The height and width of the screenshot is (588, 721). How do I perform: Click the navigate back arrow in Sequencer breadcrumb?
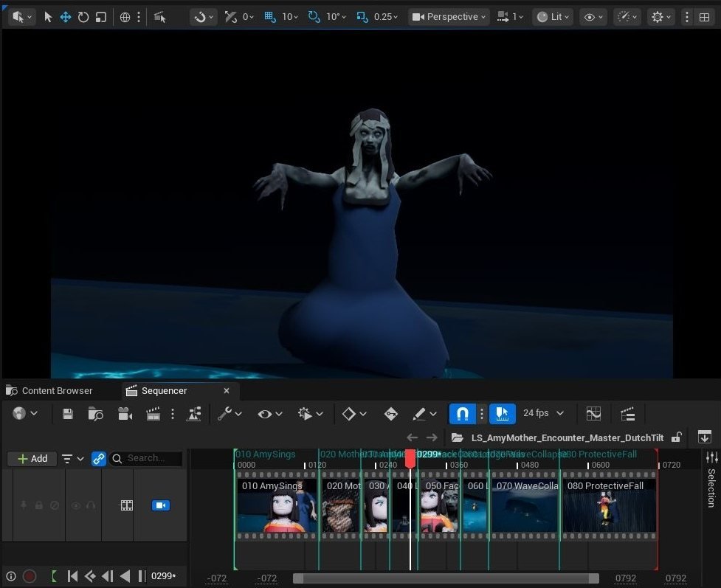pos(412,437)
